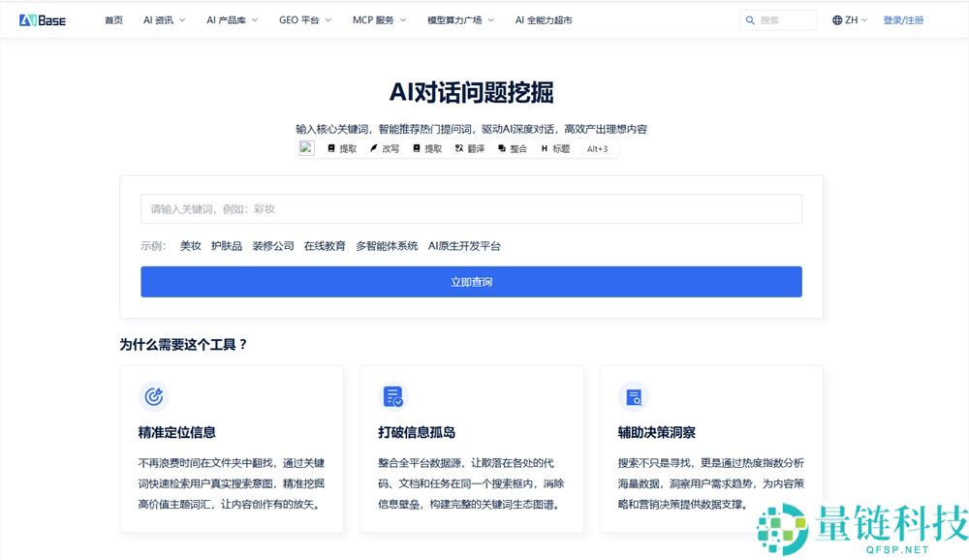Open the GEO 平台 dropdown
969x560 pixels.
305,20
